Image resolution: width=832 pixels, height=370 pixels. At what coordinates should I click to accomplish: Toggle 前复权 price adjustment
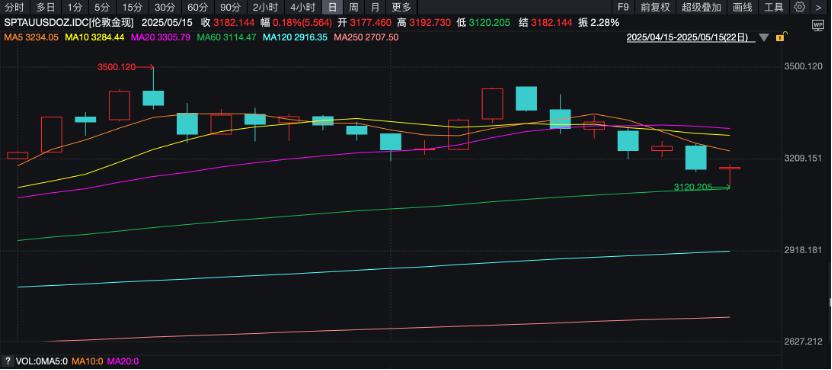pyautogui.click(x=655, y=7)
